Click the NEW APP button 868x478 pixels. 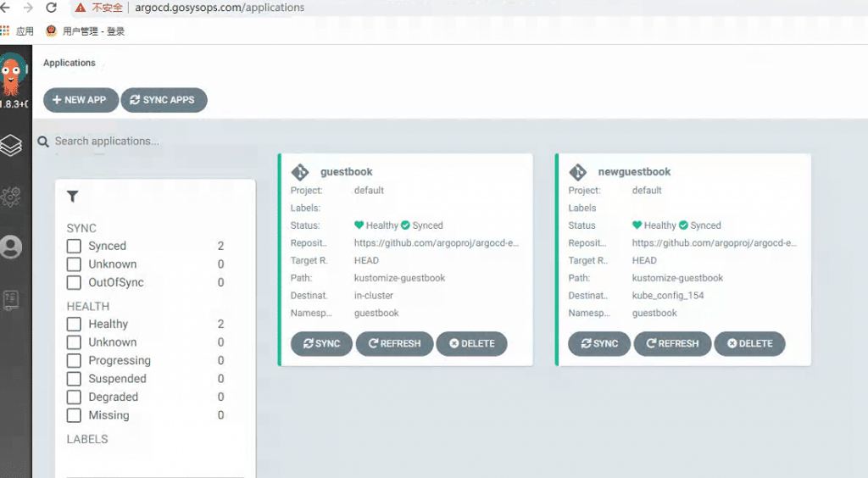tap(81, 100)
